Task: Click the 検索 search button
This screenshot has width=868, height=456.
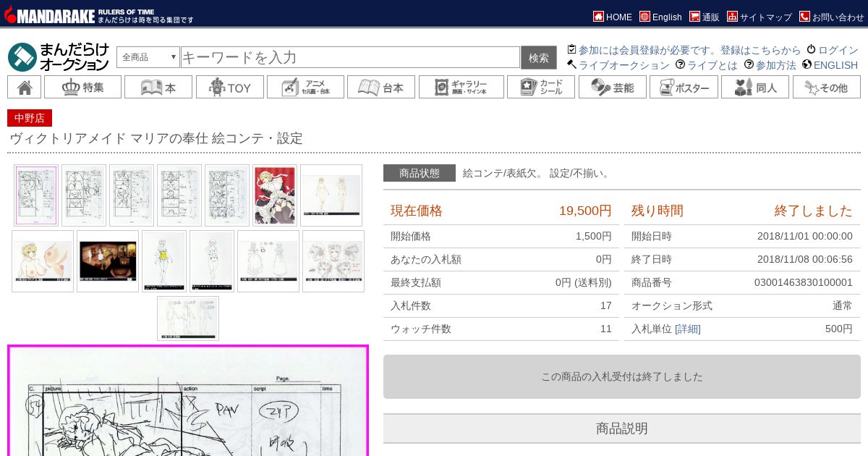Action: pos(539,57)
